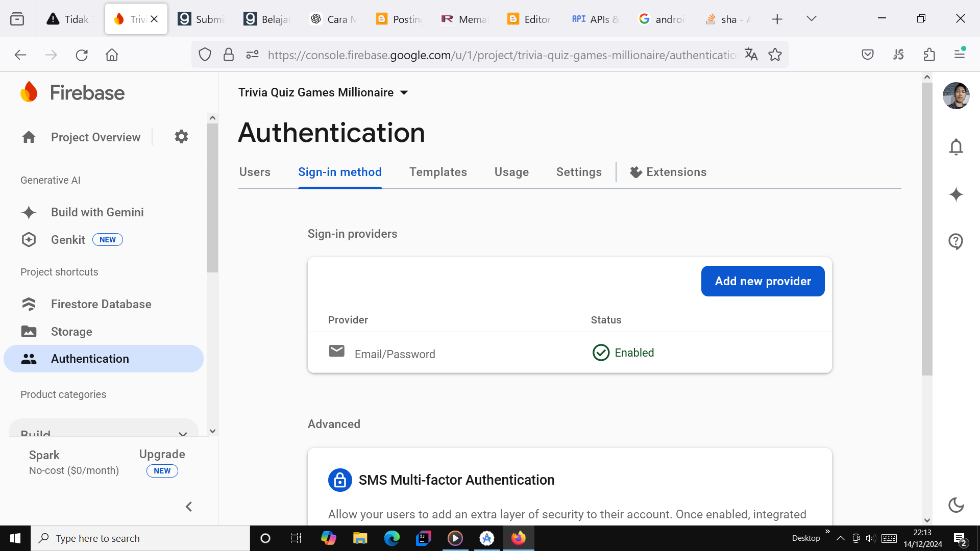Click the Firebase logo

(72, 92)
